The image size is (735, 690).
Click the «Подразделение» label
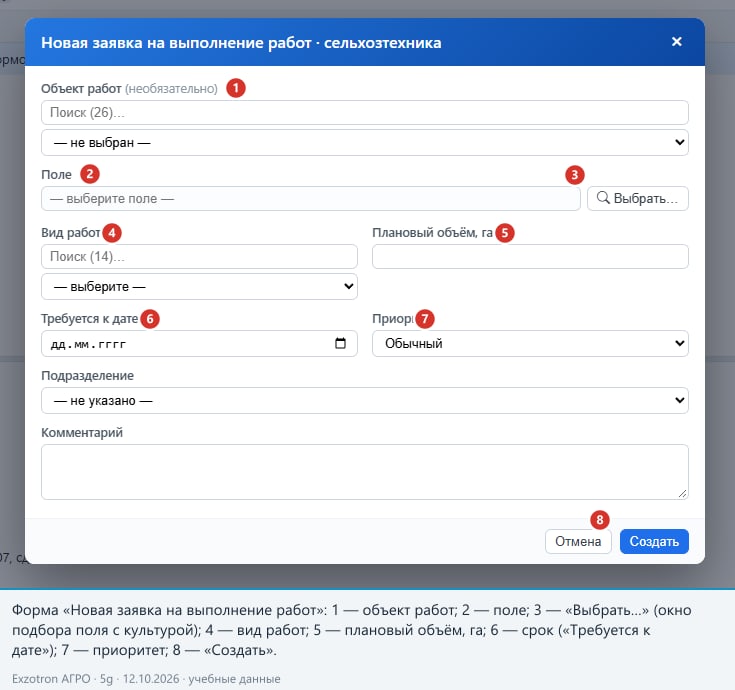point(88,375)
